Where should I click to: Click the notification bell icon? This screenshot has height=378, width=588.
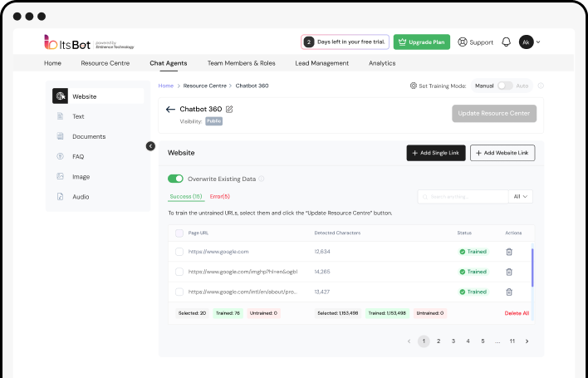coord(506,42)
